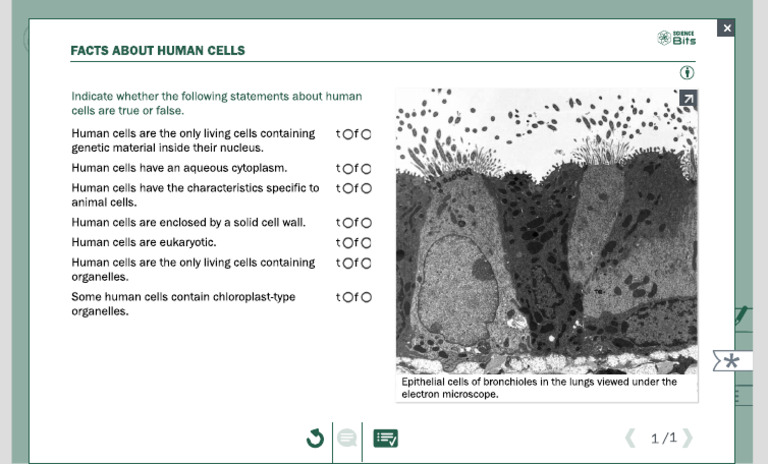Click the asterisk bookmark flag

tap(732, 361)
